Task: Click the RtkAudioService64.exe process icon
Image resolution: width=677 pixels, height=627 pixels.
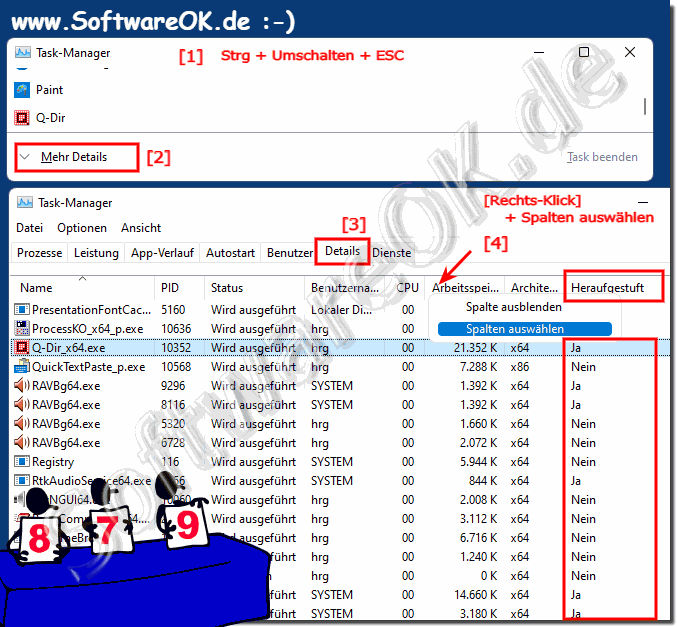Action: tap(22, 481)
